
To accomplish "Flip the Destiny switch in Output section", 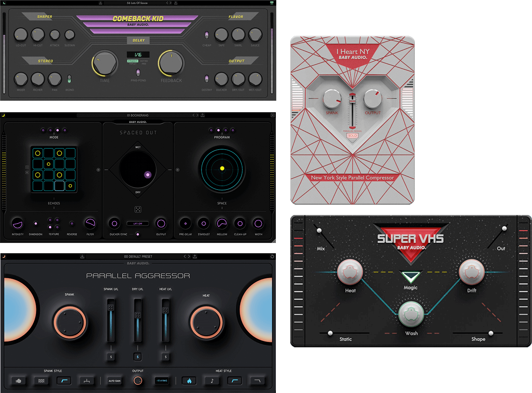I will [x=206, y=79].
